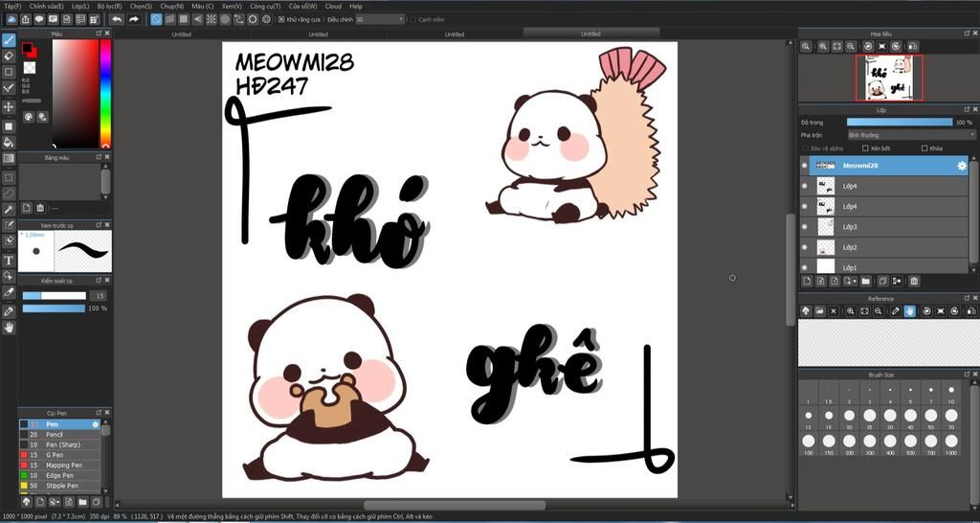Click the cloud save icon in toolbar

11,19
